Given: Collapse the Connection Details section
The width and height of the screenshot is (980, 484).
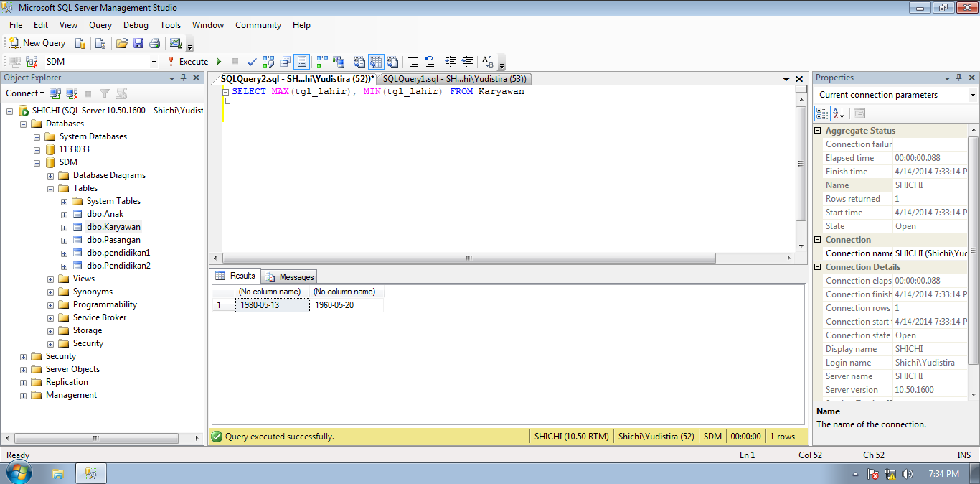Looking at the screenshot, I should coord(818,267).
